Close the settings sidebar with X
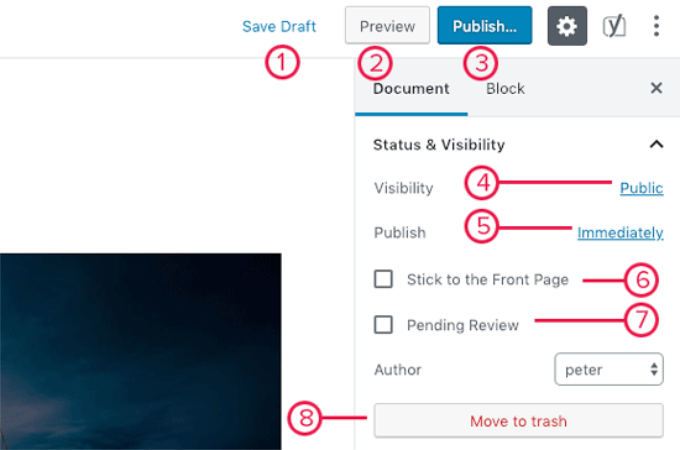Viewport: 680px width, 450px height. 656,88
